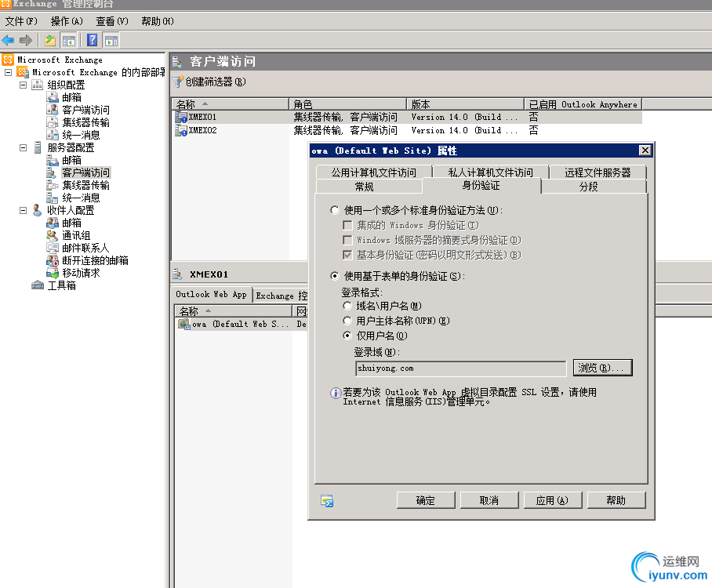Viewport: 712px width, 588px height.
Task: Open the Help toolbar icon
Action: click(x=93, y=41)
